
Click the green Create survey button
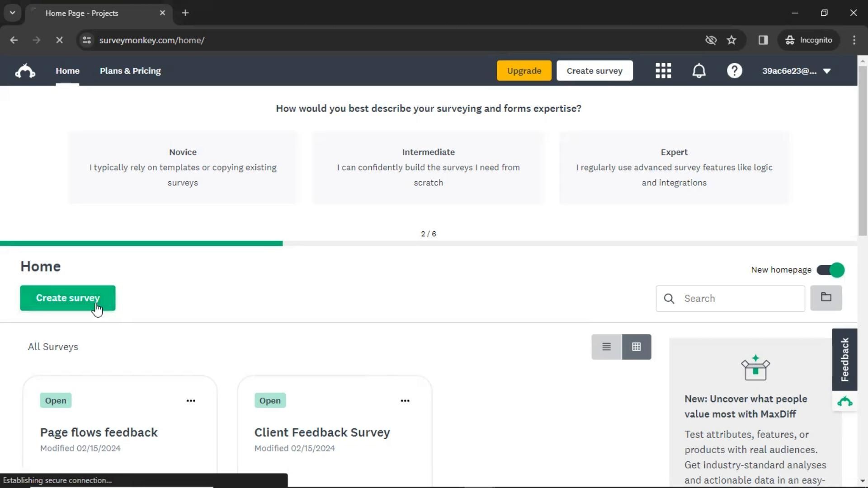pyautogui.click(x=68, y=298)
